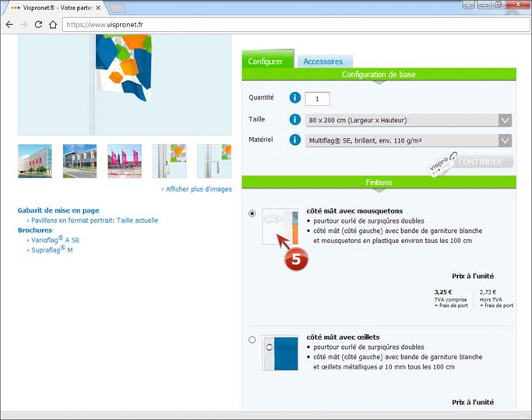Reload the page with refresh icon
Screen dimensions: 532x420
[38, 24]
